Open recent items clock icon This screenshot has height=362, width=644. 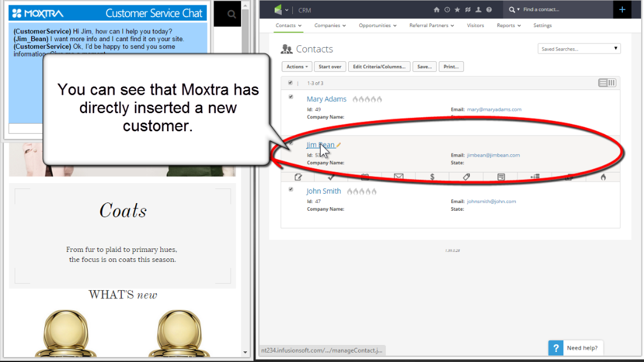point(447,9)
